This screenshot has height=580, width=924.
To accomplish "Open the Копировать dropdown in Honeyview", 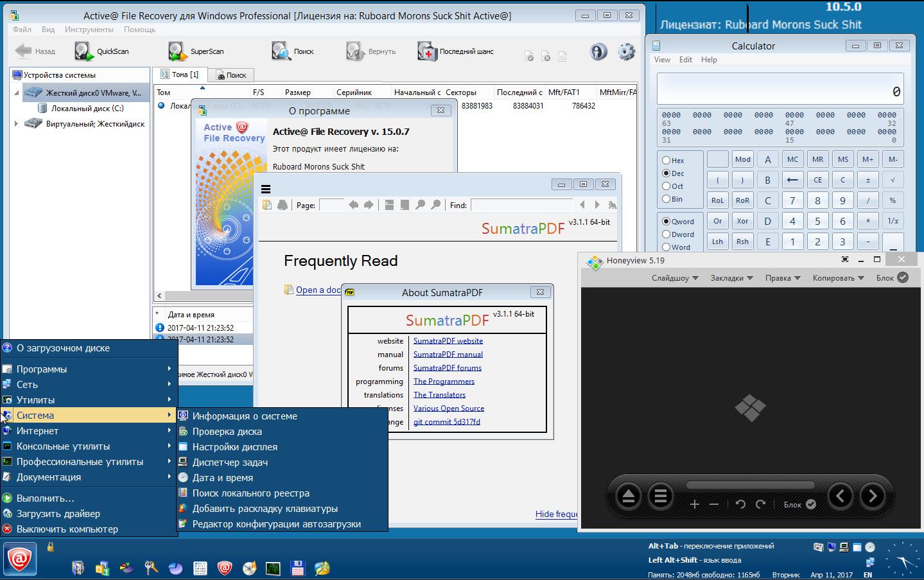I will tap(838, 278).
